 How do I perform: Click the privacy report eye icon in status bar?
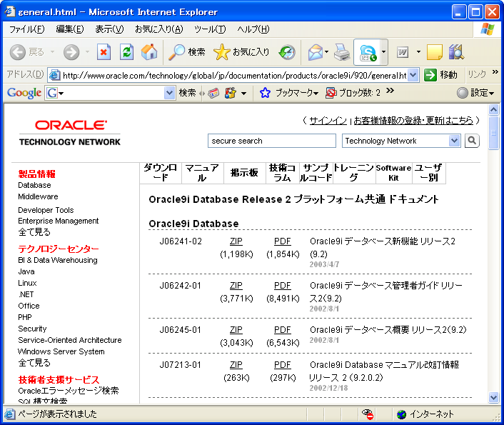(368, 414)
